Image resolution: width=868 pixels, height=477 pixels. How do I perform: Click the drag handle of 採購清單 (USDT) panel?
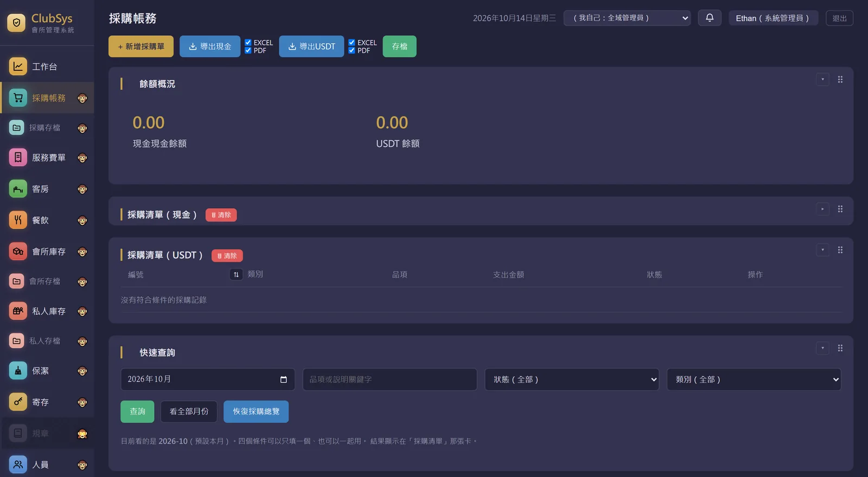point(840,250)
